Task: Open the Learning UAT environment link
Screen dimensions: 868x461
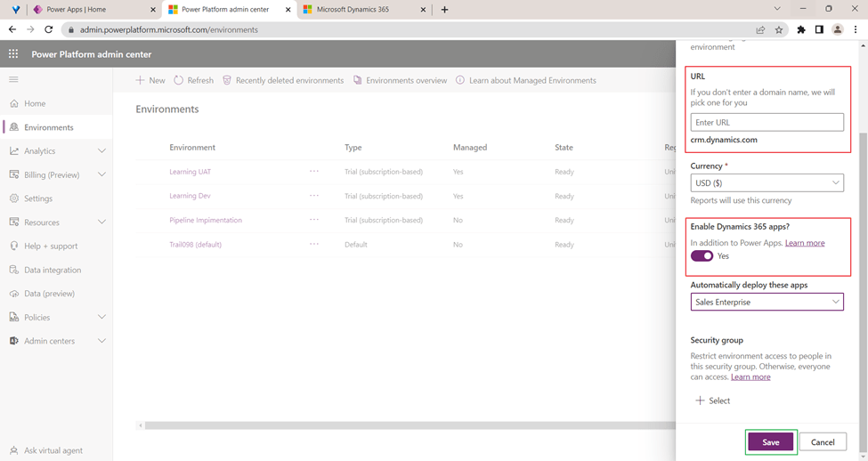Action: click(x=190, y=172)
